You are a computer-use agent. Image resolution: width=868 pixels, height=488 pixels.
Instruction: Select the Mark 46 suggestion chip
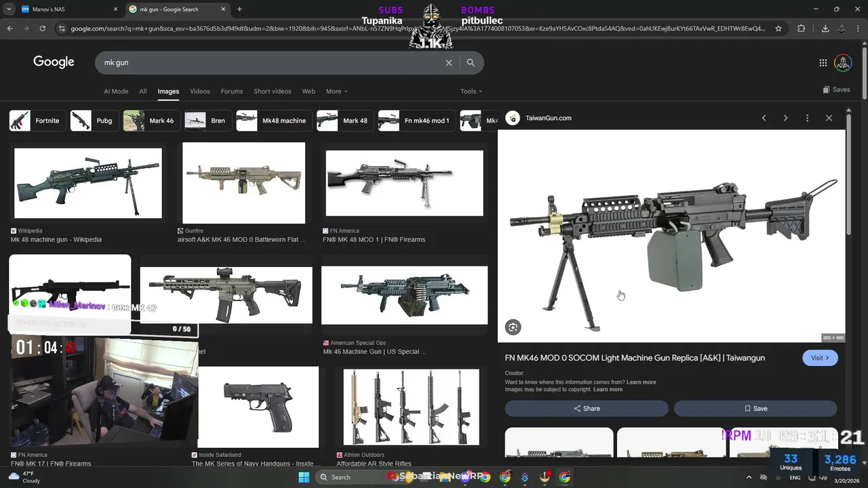[x=152, y=121]
